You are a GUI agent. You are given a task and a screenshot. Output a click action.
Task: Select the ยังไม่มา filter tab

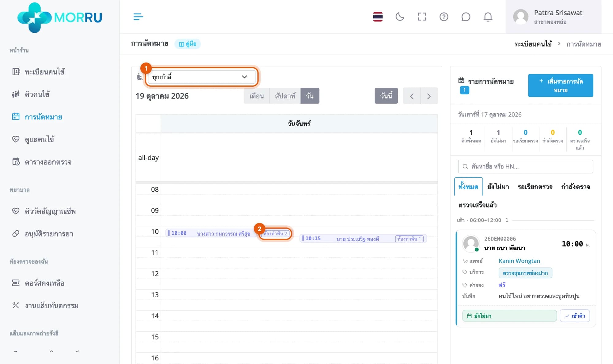coord(498,187)
